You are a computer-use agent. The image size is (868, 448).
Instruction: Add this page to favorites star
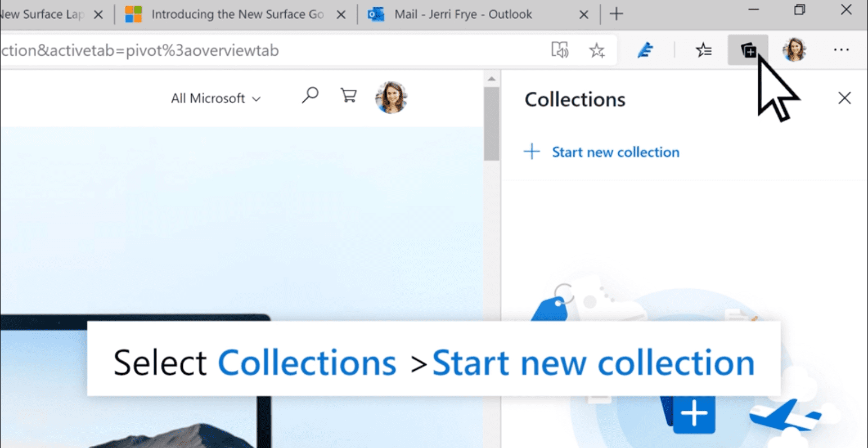pyautogui.click(x=597, y=51)
